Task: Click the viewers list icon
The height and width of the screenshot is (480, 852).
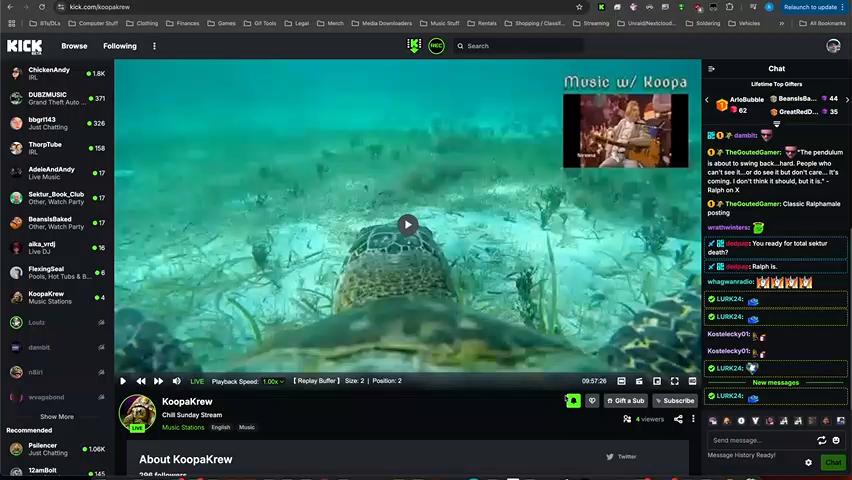Action: coord(627,419)
